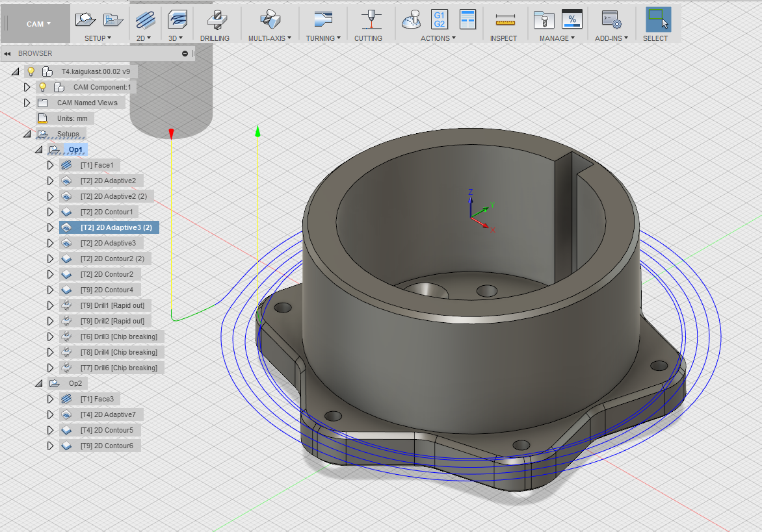Toggle lightbulb visibility of T4.kaigukast.00.02 v9
The height and width of the screenshot is (532, 762).
click(x=31, y=71)
